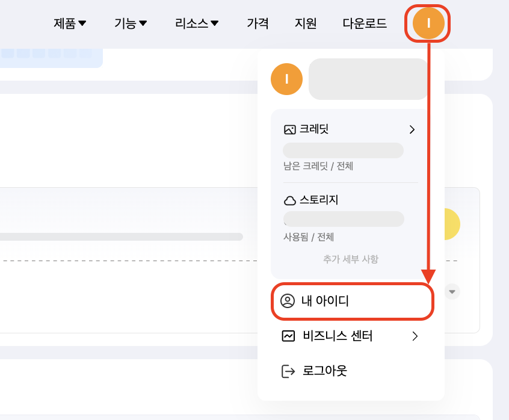
Task: Click the gray username placeholder box
Action: 368,79
